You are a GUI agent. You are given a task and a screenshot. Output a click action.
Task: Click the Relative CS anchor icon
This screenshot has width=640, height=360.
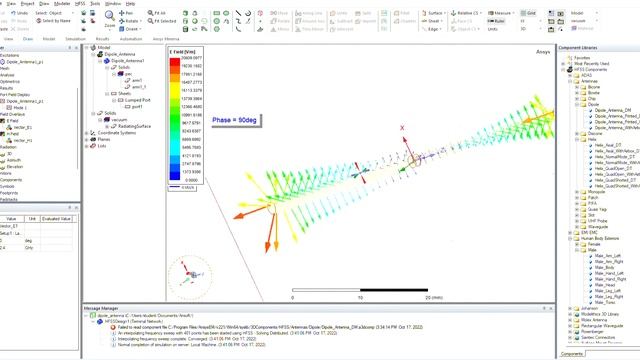(453, 13)
